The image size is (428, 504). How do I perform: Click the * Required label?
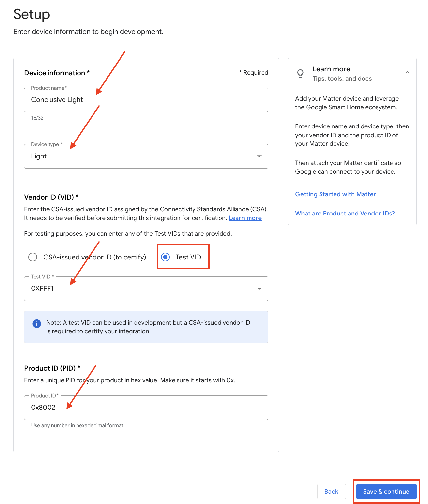click(x=254, y=73)
